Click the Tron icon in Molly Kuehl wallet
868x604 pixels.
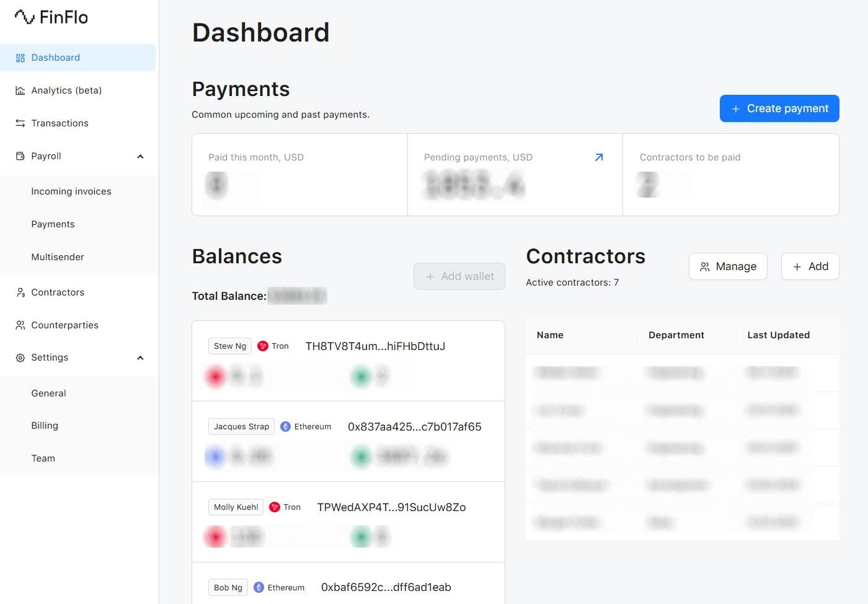click(275, 507)
